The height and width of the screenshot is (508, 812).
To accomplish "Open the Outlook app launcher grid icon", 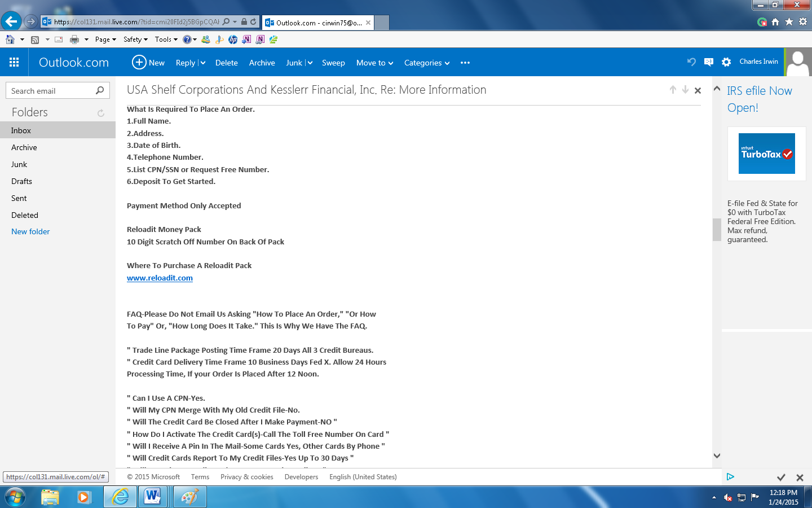I will pyautogui.click(x=14, y=62).
